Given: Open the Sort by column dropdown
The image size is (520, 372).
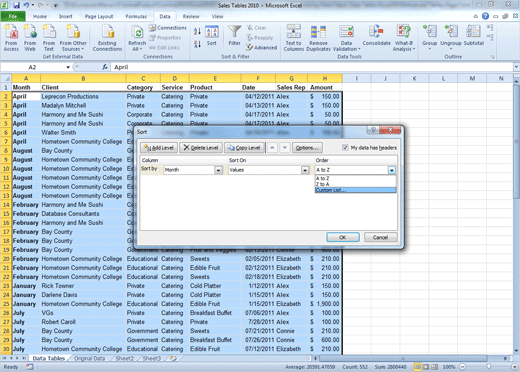Looking at the screenshot, I should [218, 170].
